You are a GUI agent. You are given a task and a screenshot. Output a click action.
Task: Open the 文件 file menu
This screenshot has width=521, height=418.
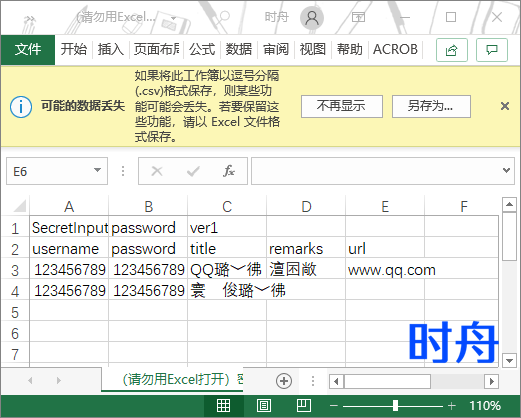pyautogui.click(x=28, y=50)
